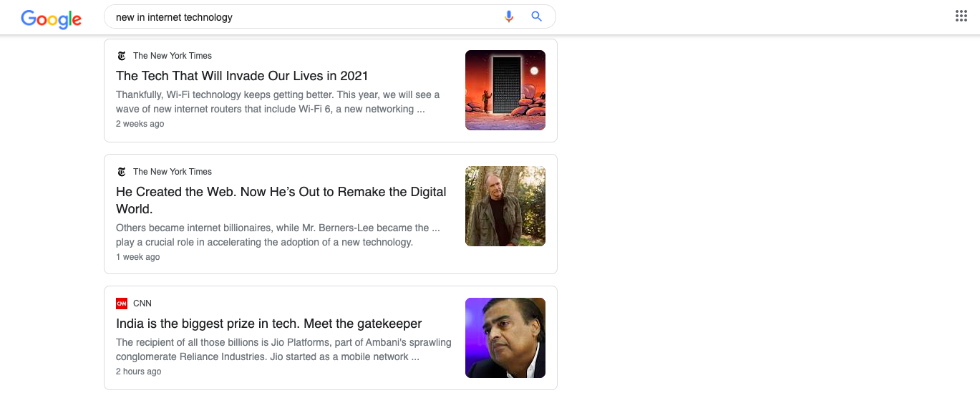Click the Ambani portrait thumbnail
Image resolution: width=980 pixels, height=393 pixels.
505,338
